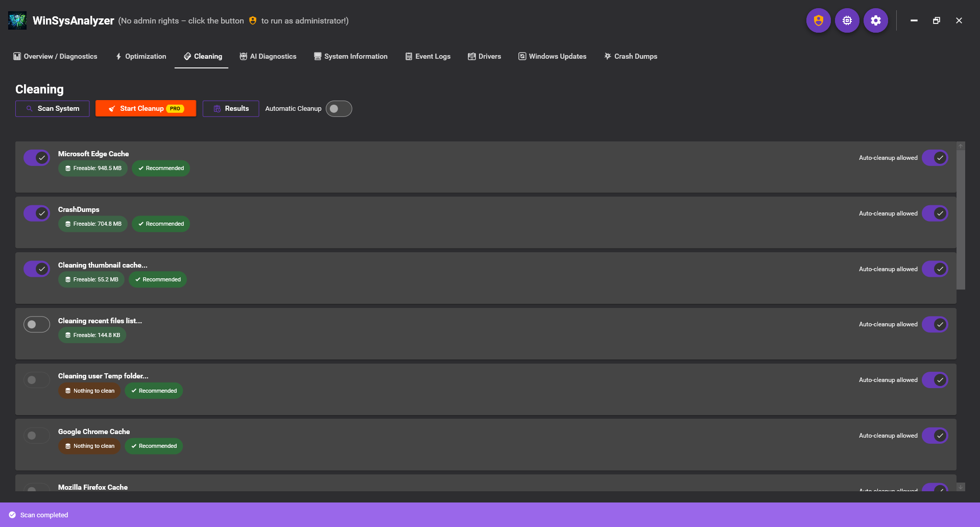980x527 pixels.
Task: Disable CrashDumps cleaning toggle
Action: click(x=37, y=213)
